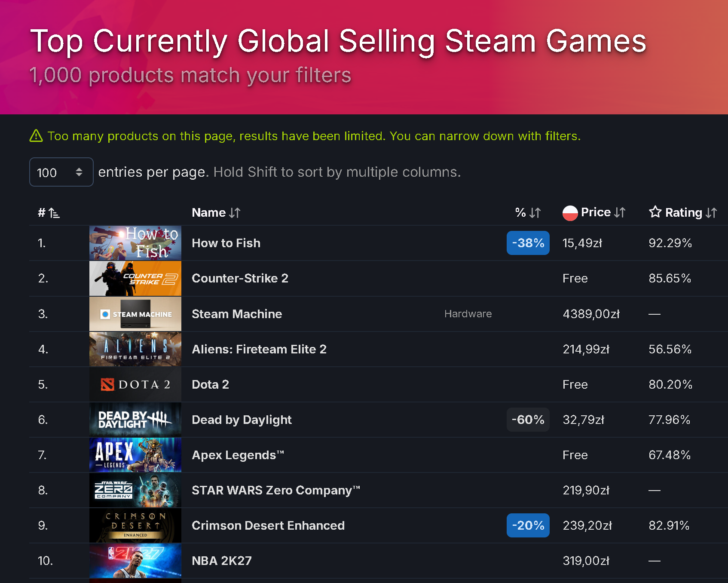Open the entries per page dropdown
728x583 pixels.
click(61, 172)
